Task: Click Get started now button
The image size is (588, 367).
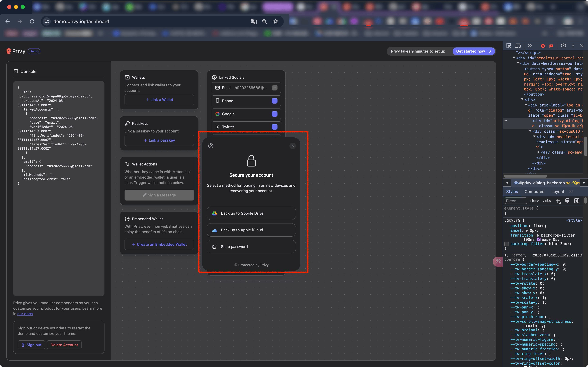Action: tap(473, 51)
